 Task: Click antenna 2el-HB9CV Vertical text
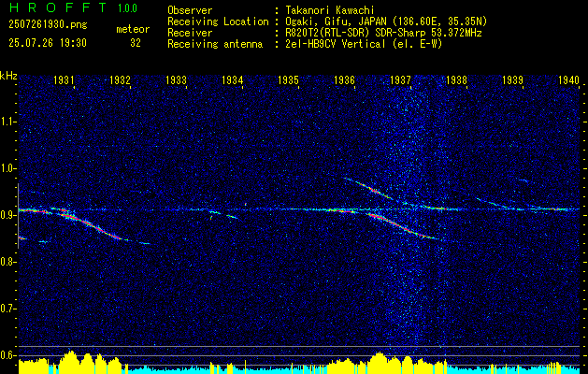pyautogui.click(x=365, y=44)
